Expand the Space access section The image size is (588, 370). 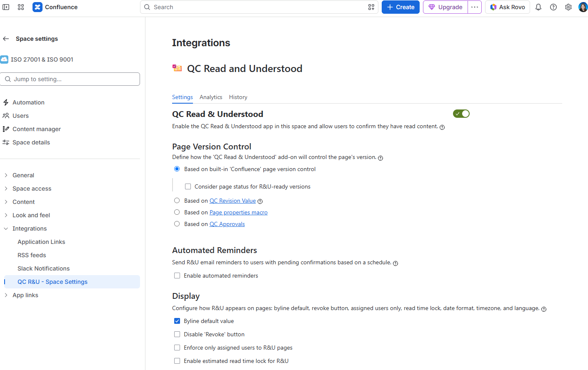6,189
